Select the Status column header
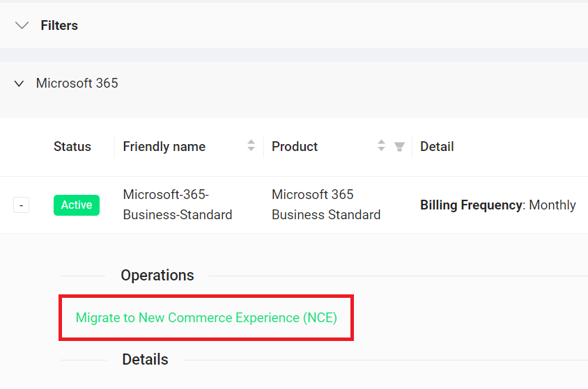 (72, 146)
